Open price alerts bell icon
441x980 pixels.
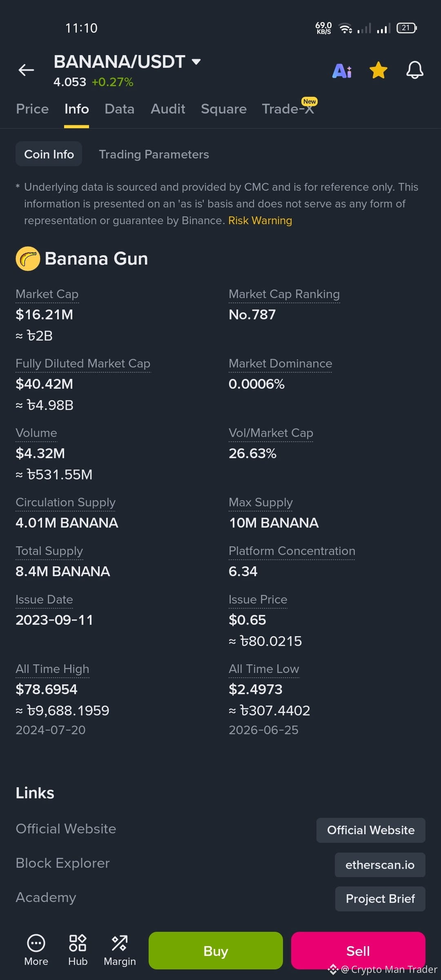coord(414,70)
